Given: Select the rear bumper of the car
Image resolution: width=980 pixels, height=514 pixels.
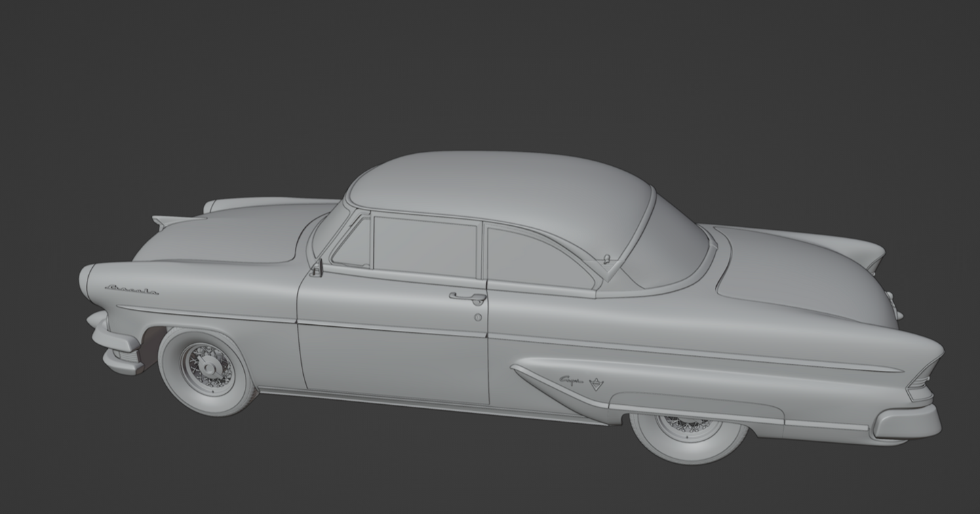Looking at the screenshot, I should (907, 421).
